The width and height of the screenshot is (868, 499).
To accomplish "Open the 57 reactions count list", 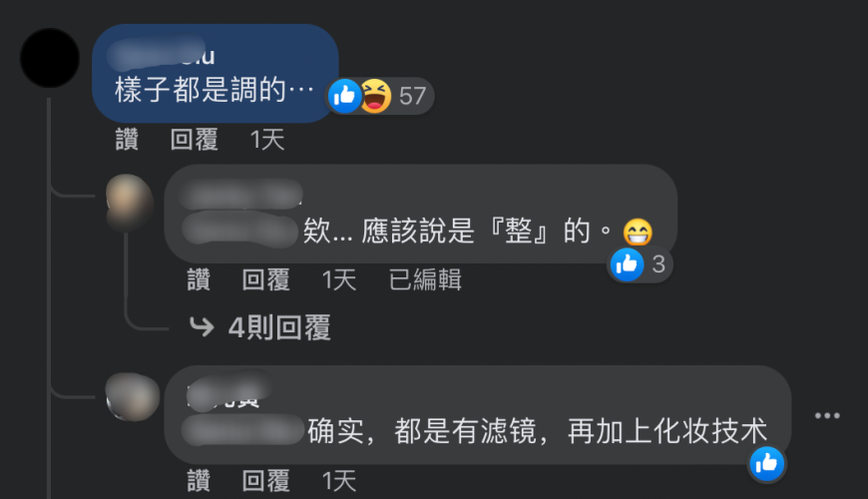I will [412, 97].
